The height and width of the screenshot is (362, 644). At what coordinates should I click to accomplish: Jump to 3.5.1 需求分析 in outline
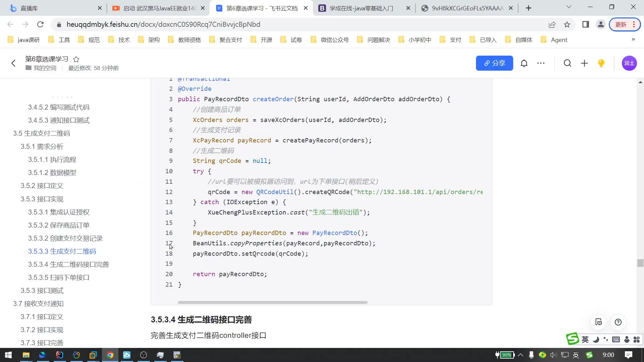(x=42, y=146)
